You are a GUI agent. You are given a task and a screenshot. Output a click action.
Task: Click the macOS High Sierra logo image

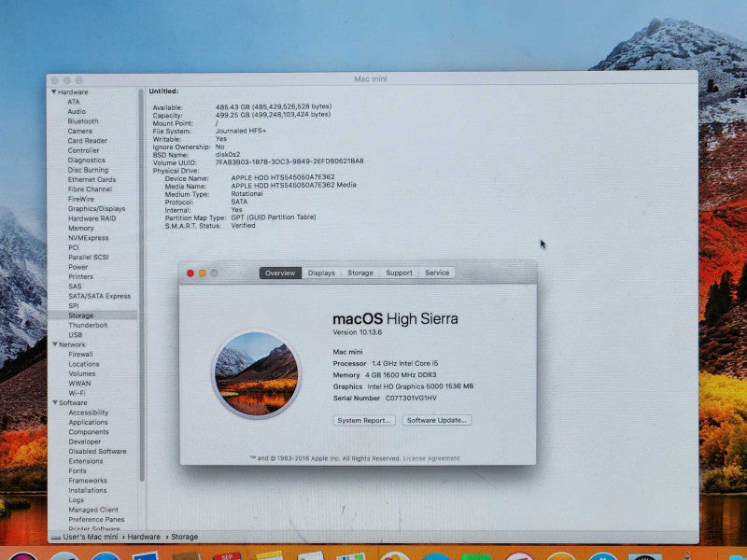[256, 374]
